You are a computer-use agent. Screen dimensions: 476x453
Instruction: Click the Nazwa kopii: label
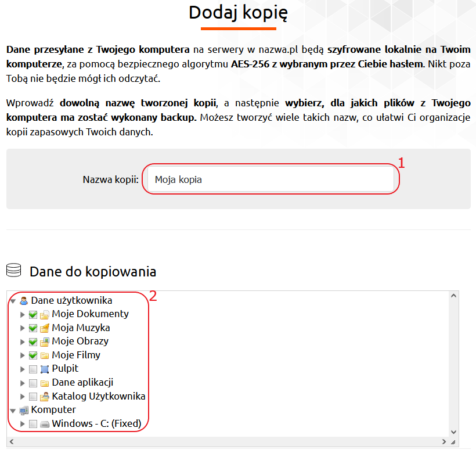click(x=110, y=179)
